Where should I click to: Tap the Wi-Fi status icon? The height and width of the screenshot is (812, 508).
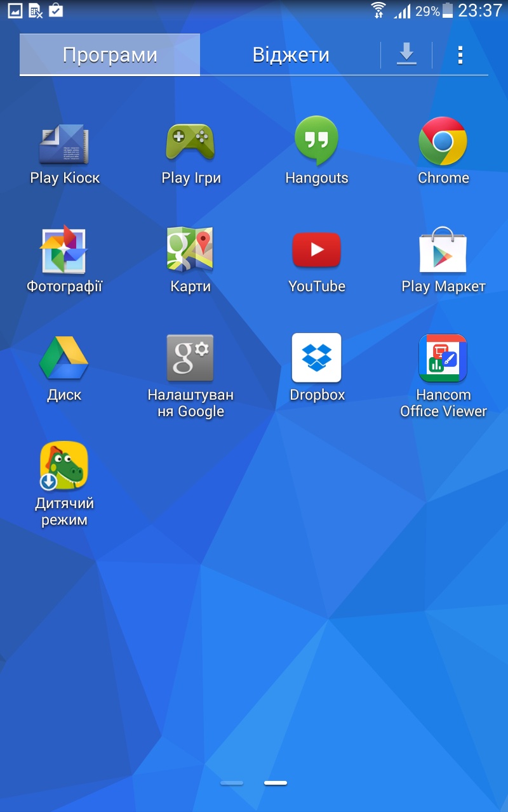(378, 10)
